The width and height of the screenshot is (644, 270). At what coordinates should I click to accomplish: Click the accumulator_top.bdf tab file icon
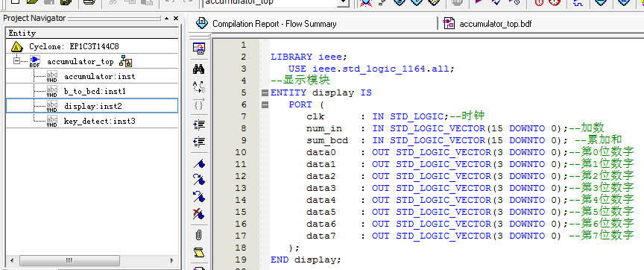tap(449, 23)
